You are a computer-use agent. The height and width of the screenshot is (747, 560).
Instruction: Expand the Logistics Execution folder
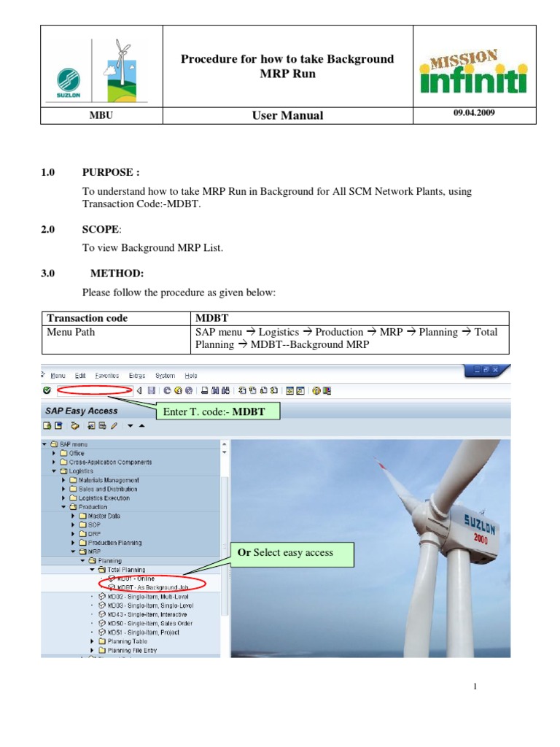click(63, 498)
